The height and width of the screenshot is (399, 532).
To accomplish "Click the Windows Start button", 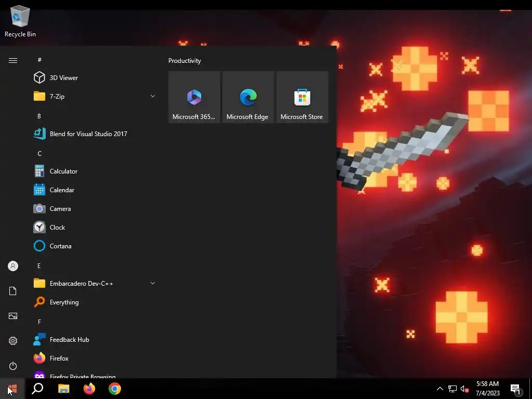I will (x=12, y=389).
